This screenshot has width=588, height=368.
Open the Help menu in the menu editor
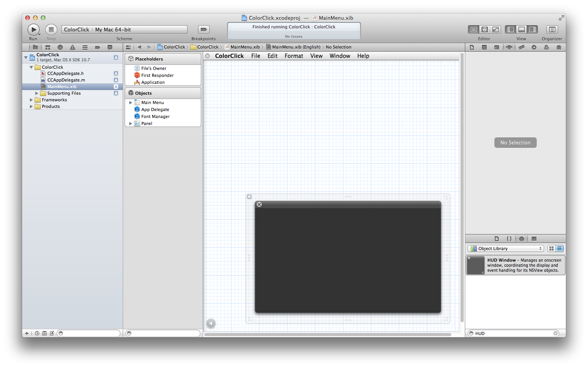tap(363, 56)
